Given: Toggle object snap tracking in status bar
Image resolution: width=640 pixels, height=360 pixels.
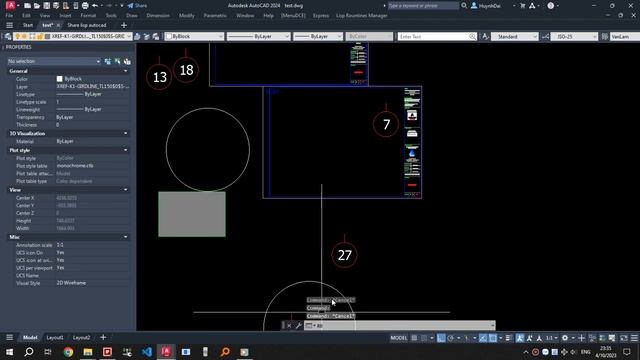Looking at the screenshot, I should tap(483, 338).
